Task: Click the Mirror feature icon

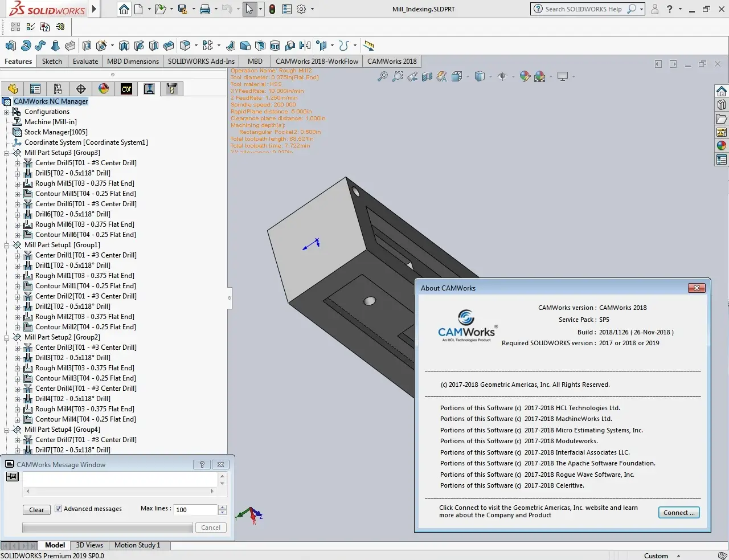Action: coord(305,46)
